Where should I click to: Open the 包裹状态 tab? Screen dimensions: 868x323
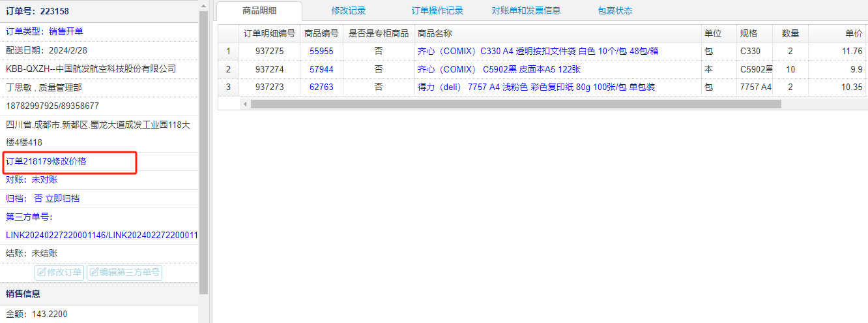615,10
